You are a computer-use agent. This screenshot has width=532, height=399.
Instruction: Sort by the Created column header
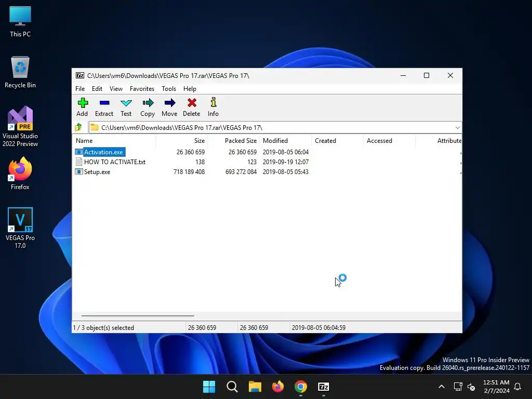(x=338, y=140)
